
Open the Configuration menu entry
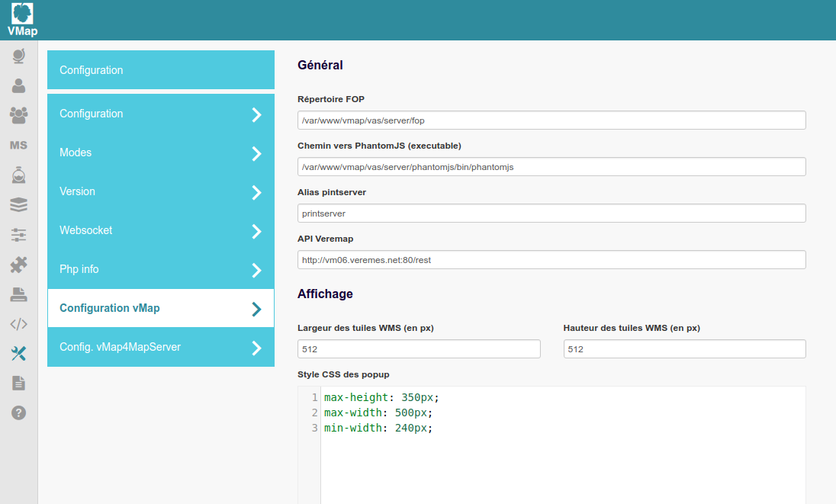point(161,114)
